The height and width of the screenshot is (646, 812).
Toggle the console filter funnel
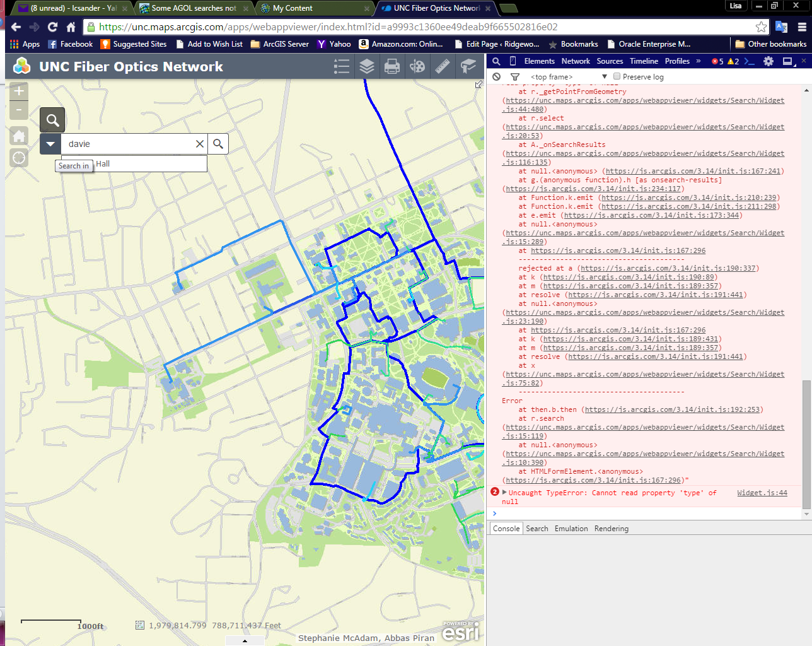click(515, 77)
